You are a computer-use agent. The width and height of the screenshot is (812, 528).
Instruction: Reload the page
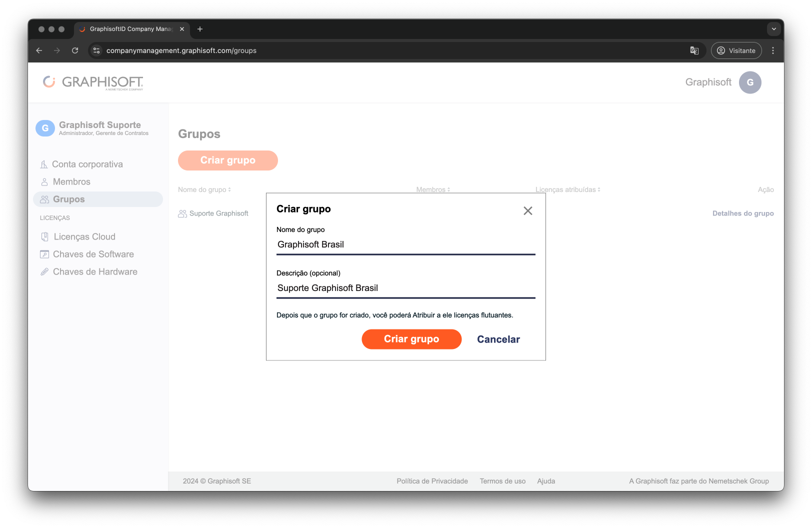tap(75, 50)
